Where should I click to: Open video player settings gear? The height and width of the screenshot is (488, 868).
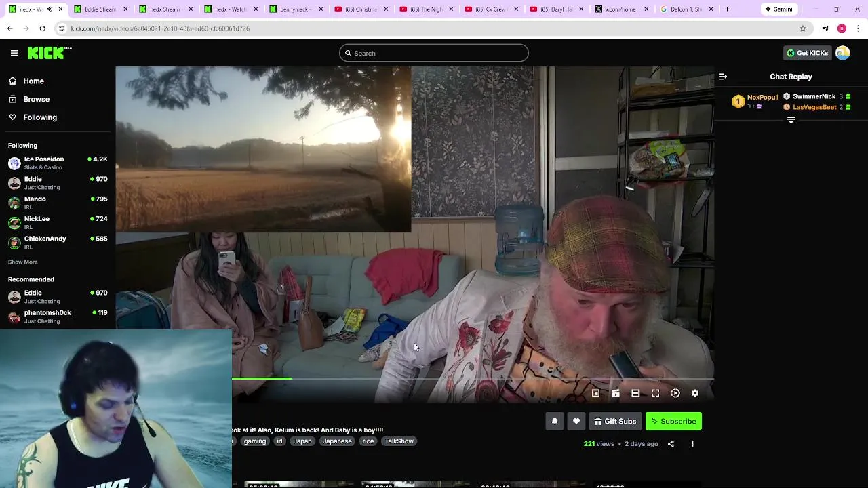tap(695, 393)
